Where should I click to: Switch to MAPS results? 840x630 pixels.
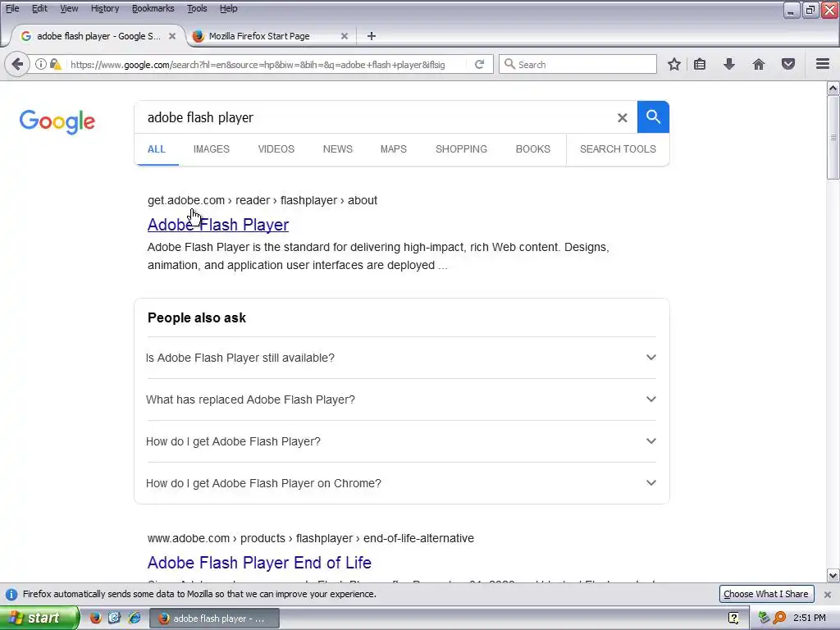(x=393, y=149)
